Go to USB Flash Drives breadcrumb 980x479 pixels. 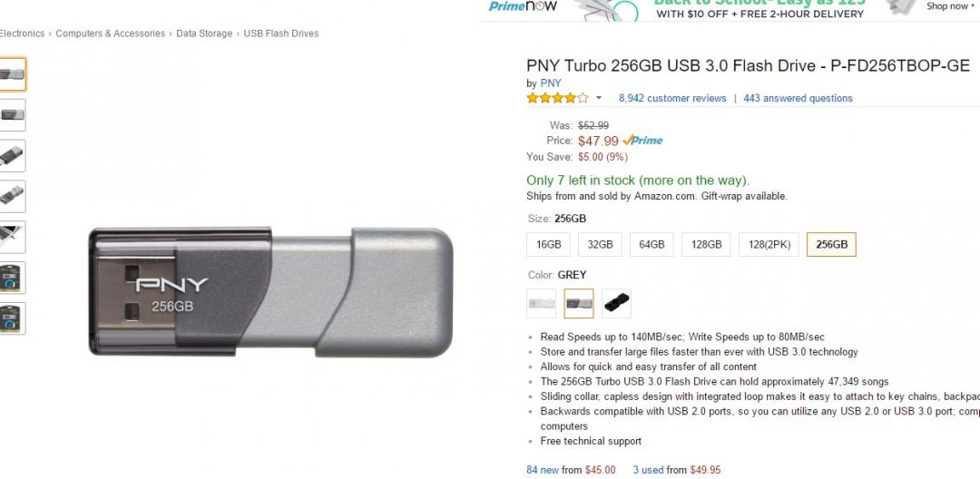281,34
